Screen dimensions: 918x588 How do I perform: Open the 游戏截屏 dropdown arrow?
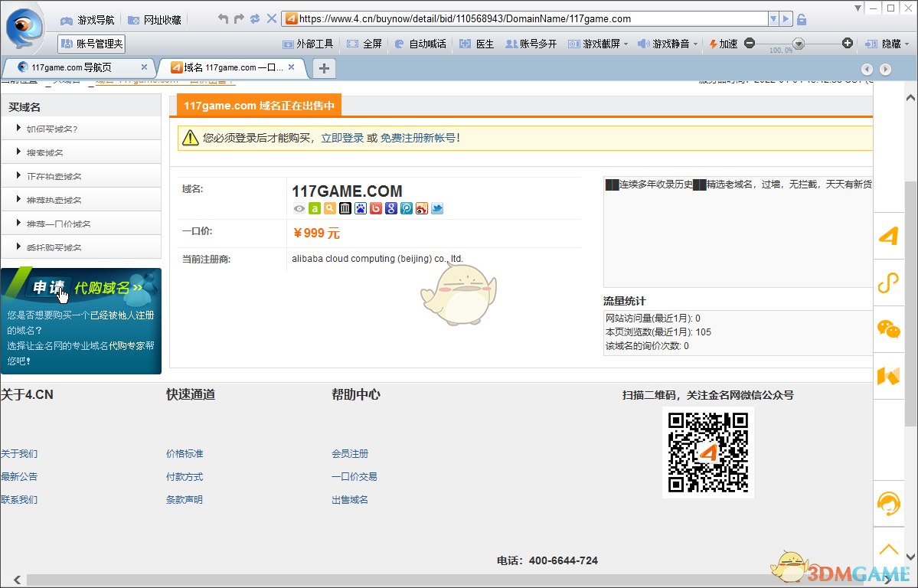626,44
